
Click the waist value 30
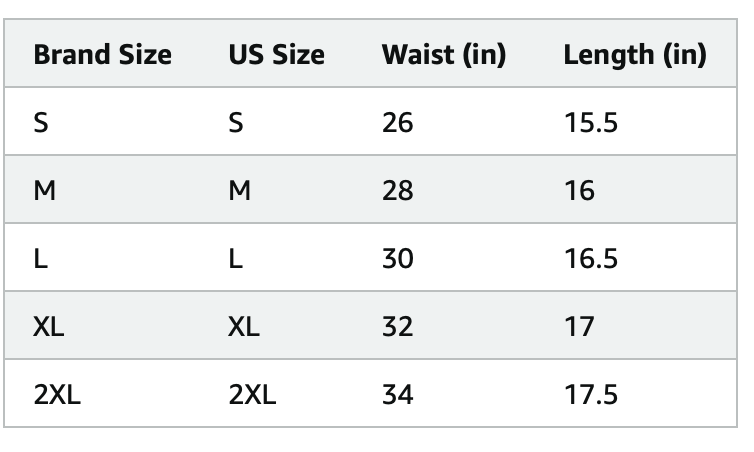pyautogui.click(x=398, y=259)
